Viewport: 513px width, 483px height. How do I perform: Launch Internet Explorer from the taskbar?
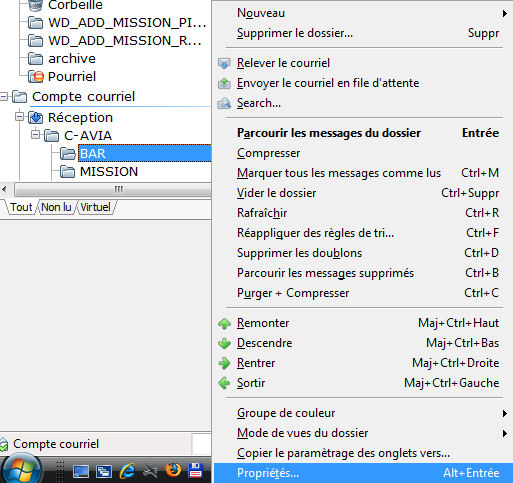127,471
